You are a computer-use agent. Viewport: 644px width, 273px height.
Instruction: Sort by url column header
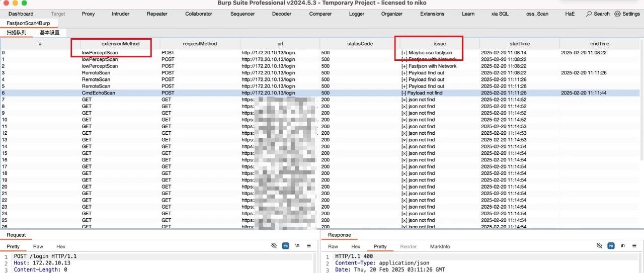pos(280,44)
